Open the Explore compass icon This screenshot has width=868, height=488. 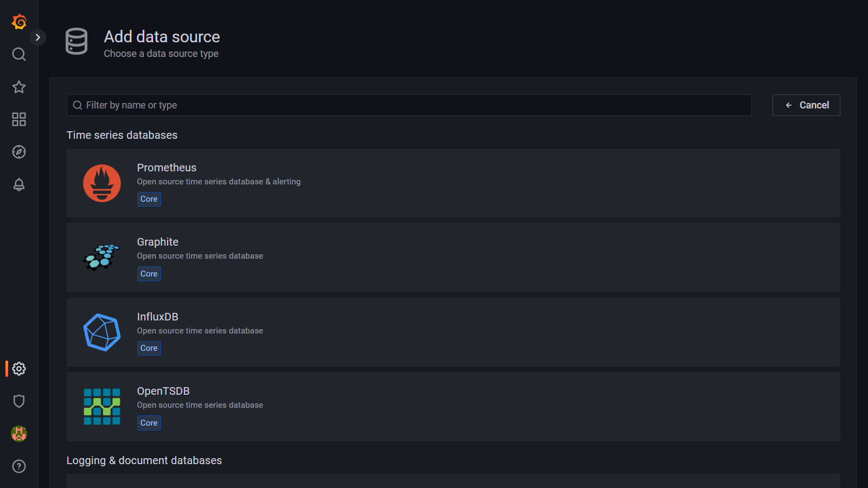coord(19,152)
